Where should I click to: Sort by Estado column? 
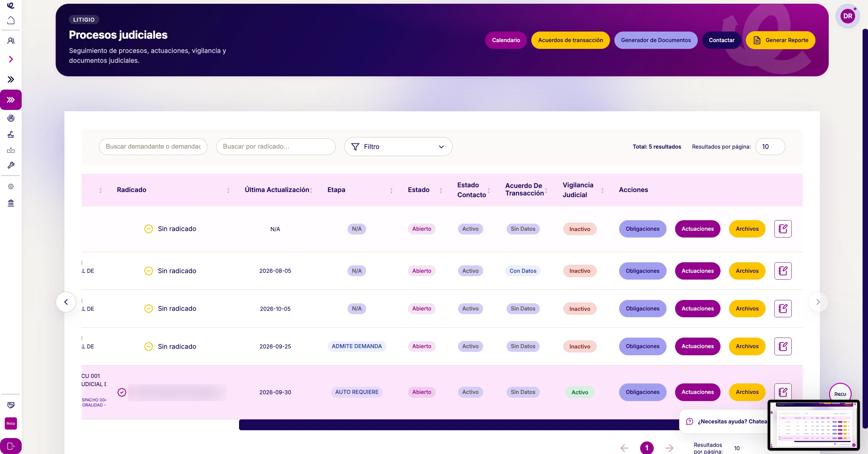click(441, 190)
